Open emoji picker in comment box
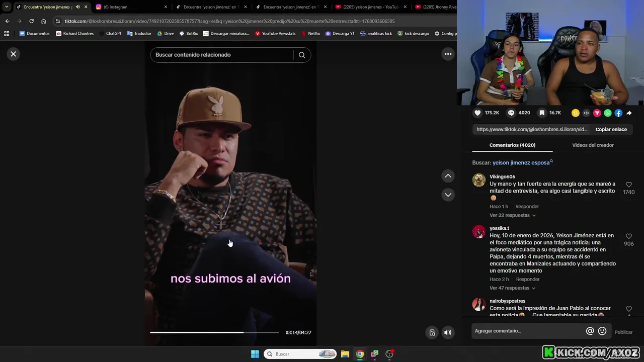The width and height of the screenshot is (644, 362). [x=602, y=331]
